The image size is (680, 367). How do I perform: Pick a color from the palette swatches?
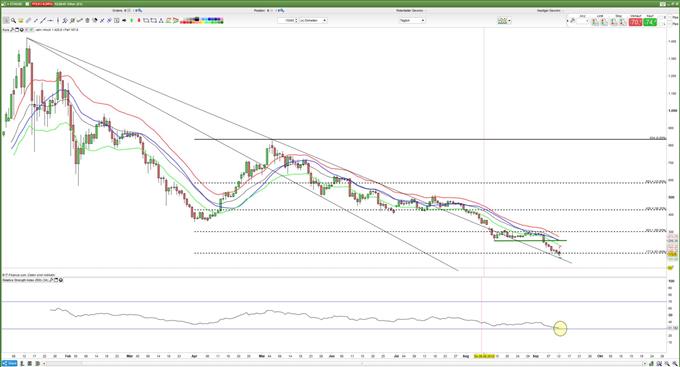[202, 20]
